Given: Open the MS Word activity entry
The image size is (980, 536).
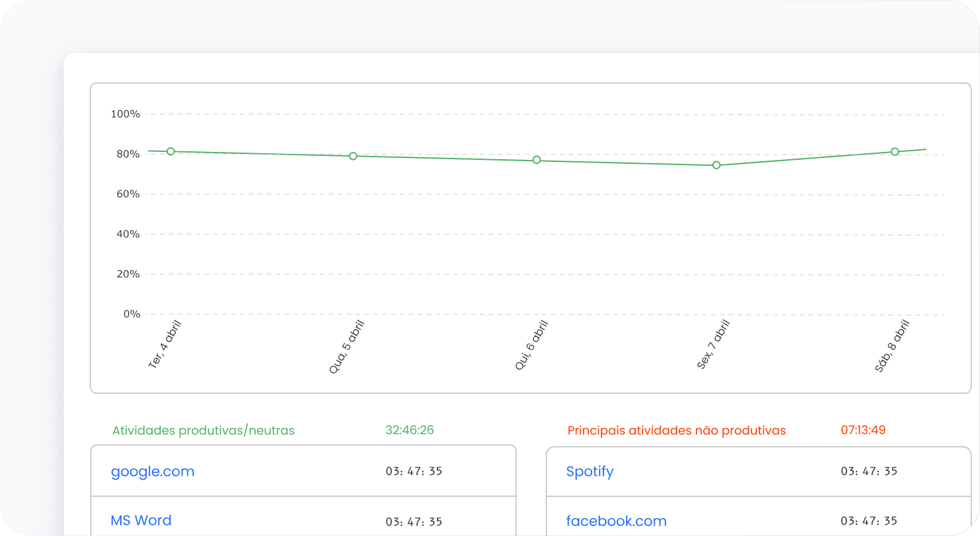Looking at the screenshot, I should 141,521.
